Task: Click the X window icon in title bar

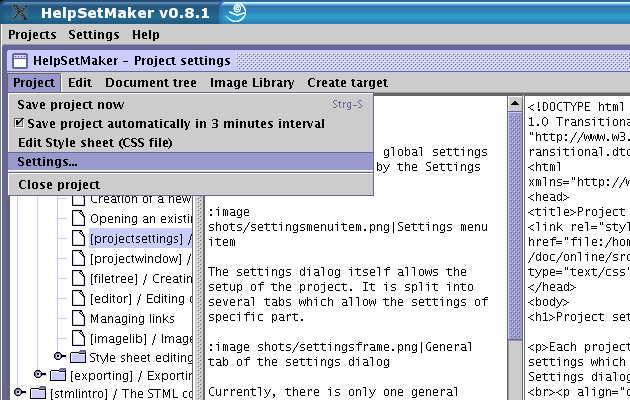Action: coord(20,12)
